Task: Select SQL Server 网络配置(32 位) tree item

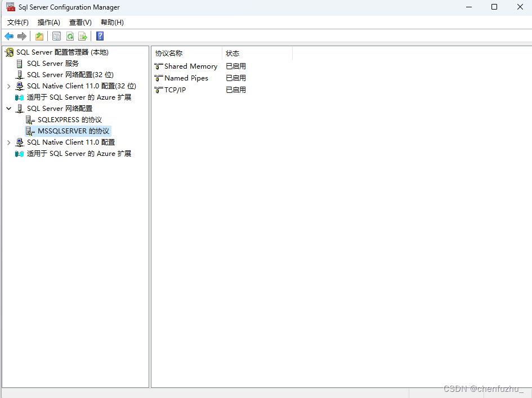Action: tap(70, 75)
